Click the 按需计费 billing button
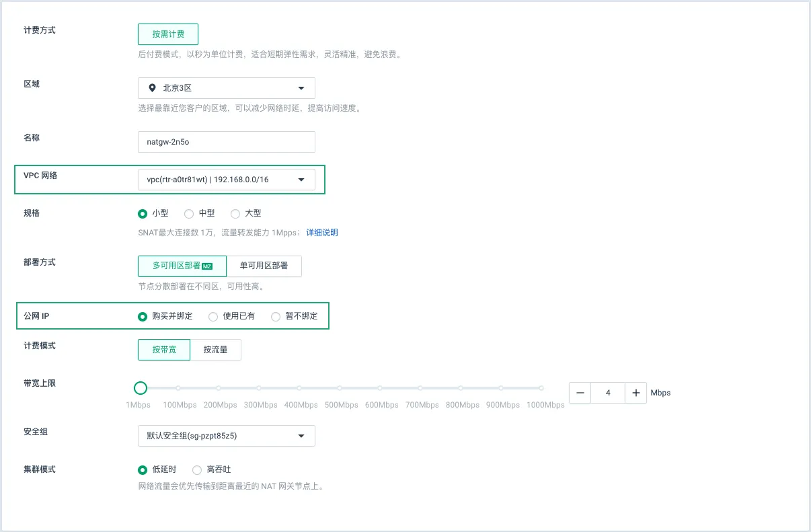 (168, 34)
